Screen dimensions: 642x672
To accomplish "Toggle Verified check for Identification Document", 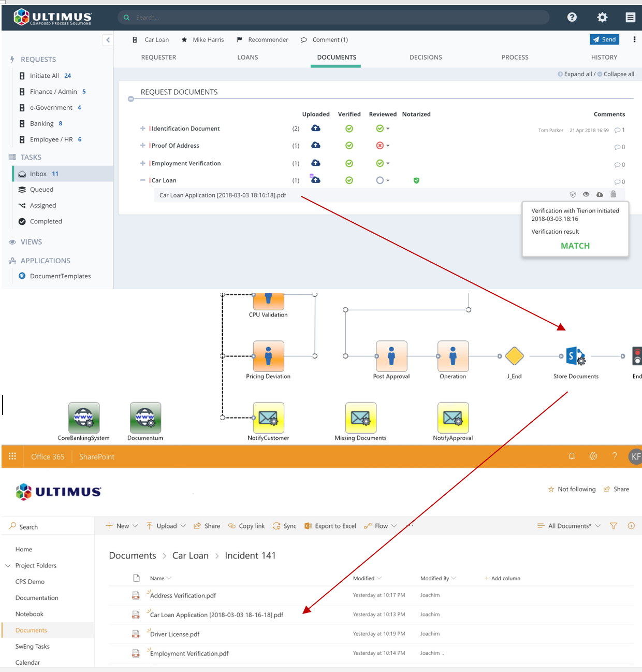I will click(349, 128).
